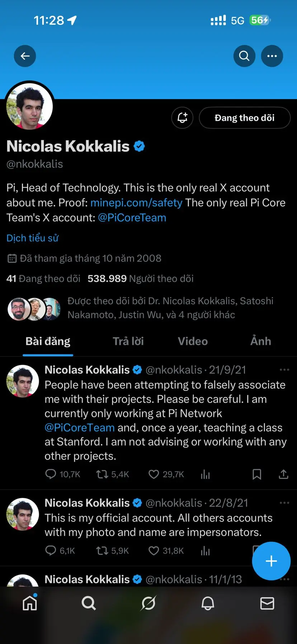Viewport: 297px width, 644px height.
Task: Open the three-dot profile options menu
Action: click(272, 56)
